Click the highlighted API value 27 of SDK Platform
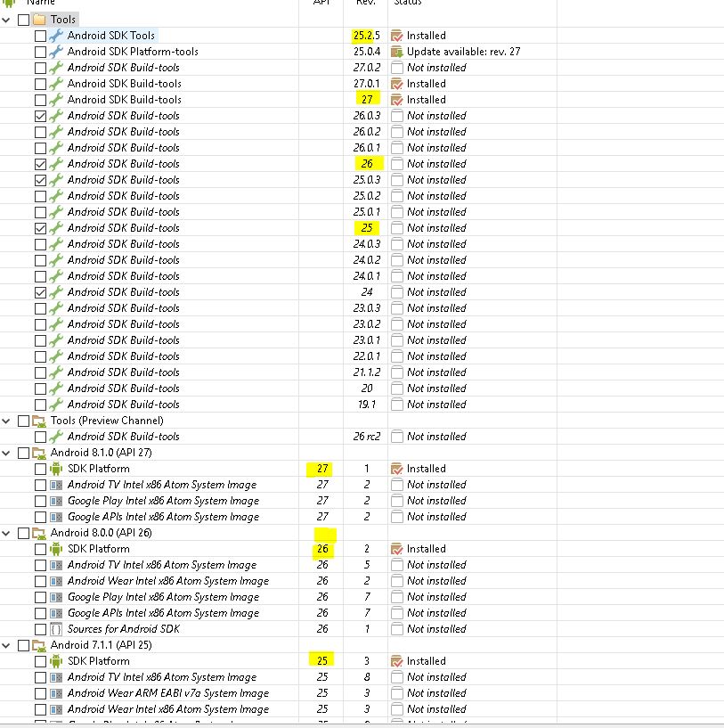This screenshot has height=728, width=724. (322, 469)
